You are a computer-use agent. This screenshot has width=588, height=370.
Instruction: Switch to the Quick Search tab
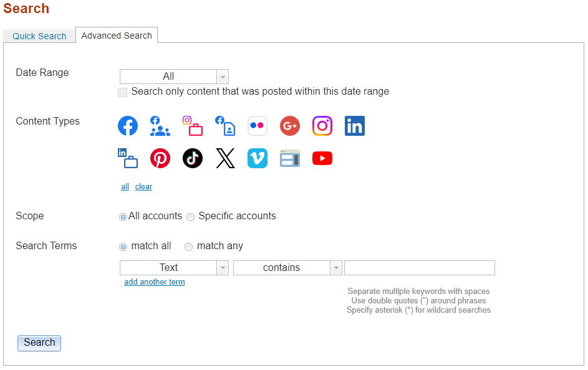(x=39, y=36)
